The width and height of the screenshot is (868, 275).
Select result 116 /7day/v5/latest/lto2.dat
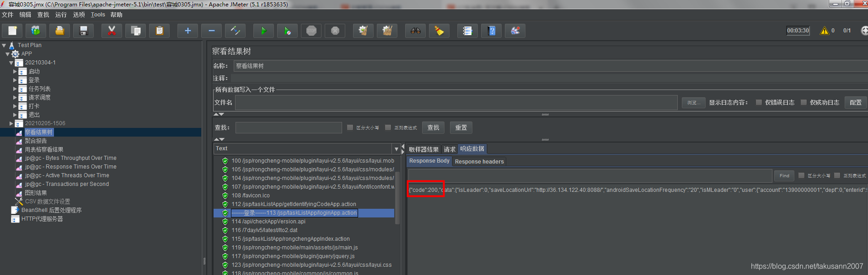[264, 230]
